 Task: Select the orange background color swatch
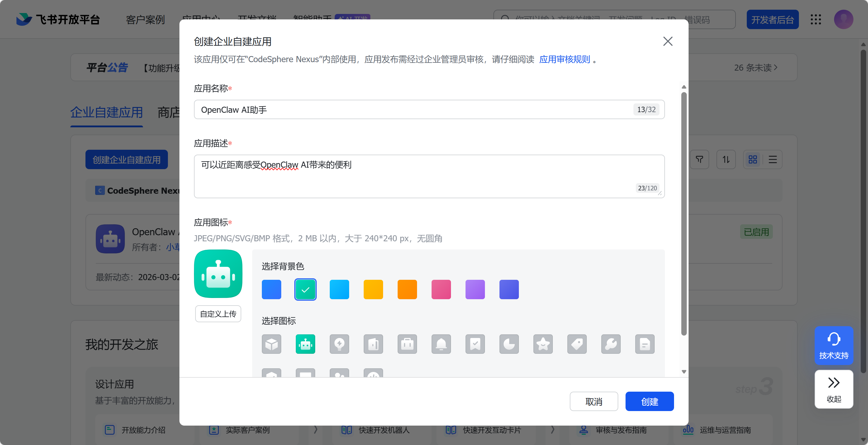click(407, 289)
